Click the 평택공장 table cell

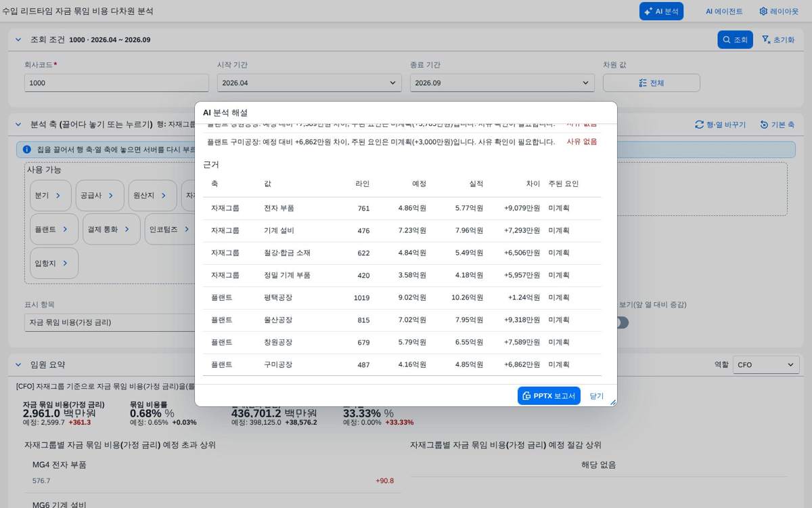(x=278, y=297)
